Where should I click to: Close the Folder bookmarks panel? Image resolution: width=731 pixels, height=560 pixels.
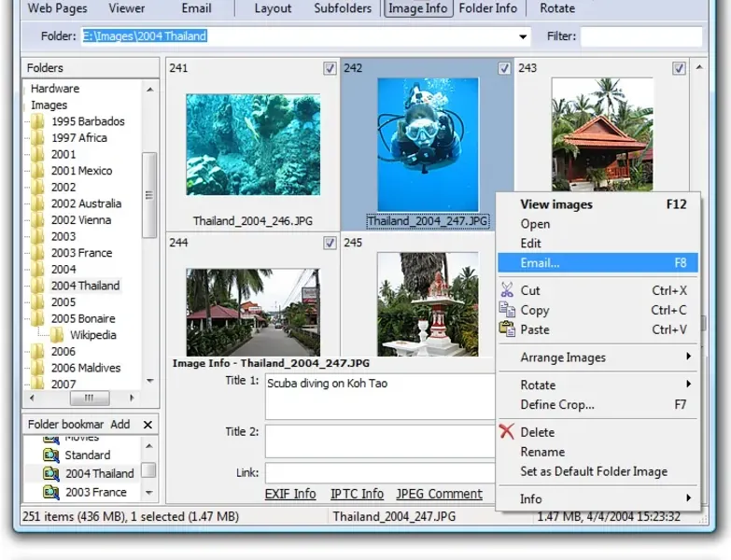[x=148, y=425]
